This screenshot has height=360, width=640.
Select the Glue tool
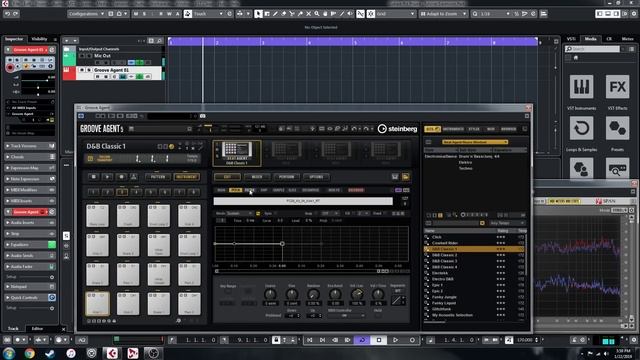pyautogui.click(x=300, y=14)
